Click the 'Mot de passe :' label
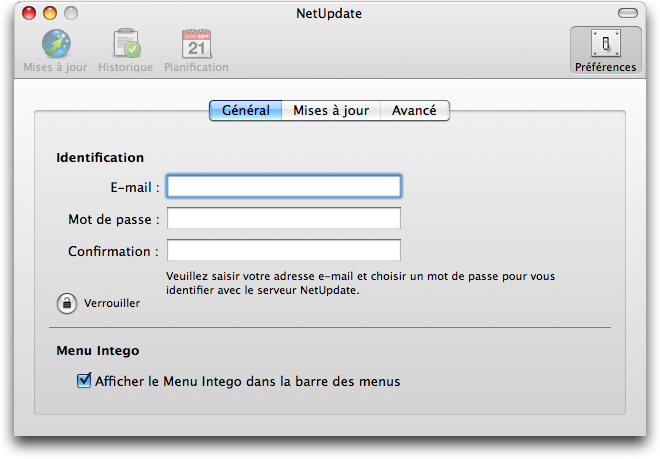Image resolution: width=660 pixels, height=459 pixels. point(114,219)
